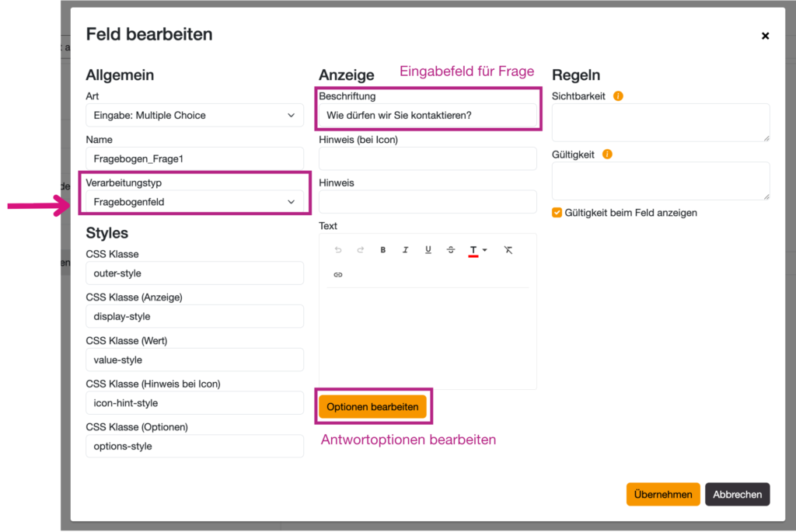Viewport: 796px width, 532px height.
Task: Click Optionen bearbeiten button
Action: coord(372,407)
